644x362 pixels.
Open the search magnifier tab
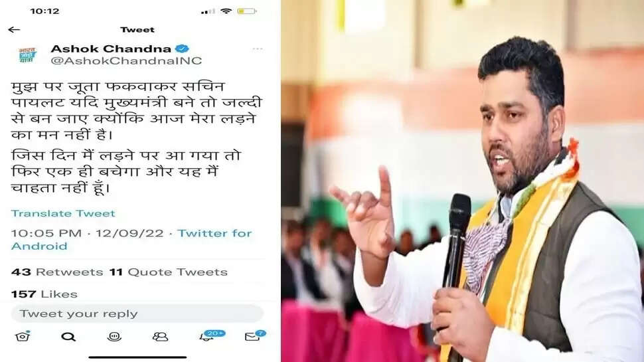pyautogui.click(x=68, y=337)
